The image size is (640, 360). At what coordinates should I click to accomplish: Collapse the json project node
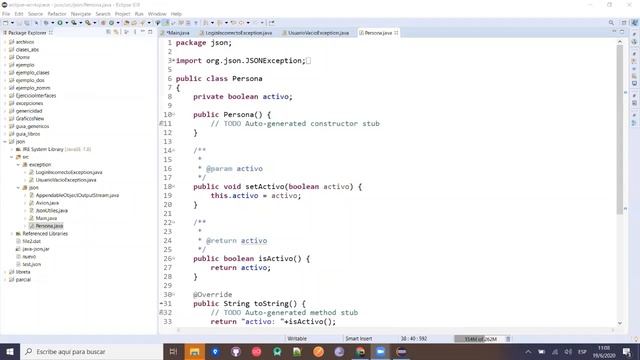coord(5,142)
